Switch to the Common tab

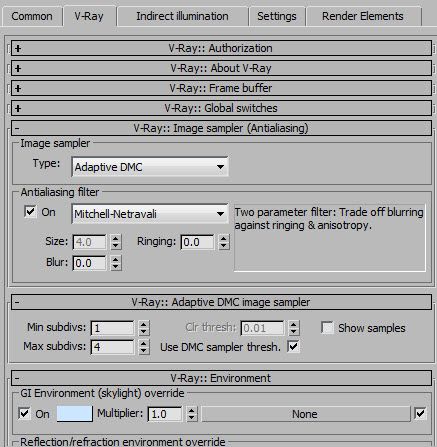tap(32, 16)
